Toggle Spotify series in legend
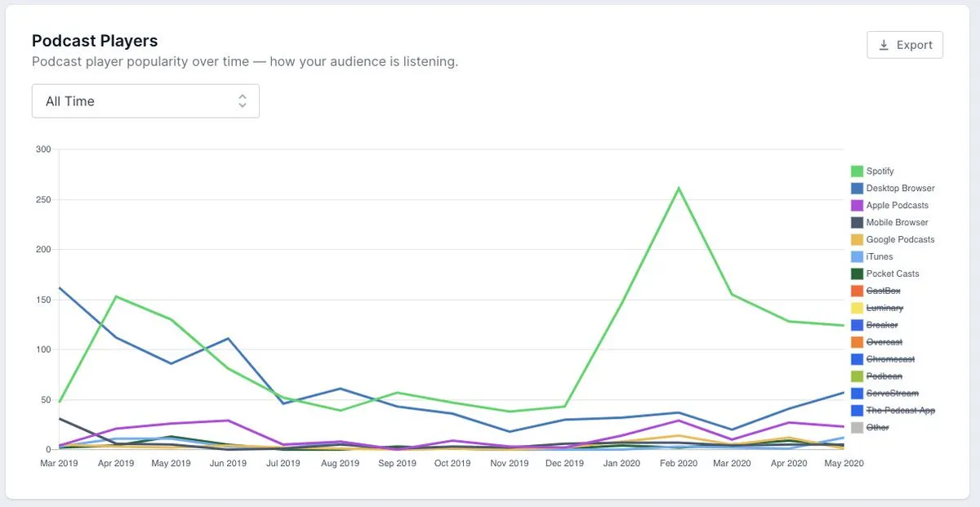Screen dimensions: 980x507 pyautogui.click(x=880, y=171)
